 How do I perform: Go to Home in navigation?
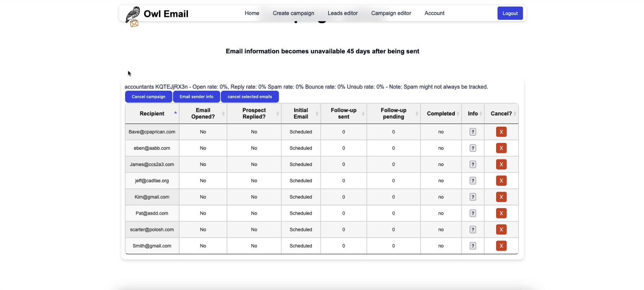252,13
